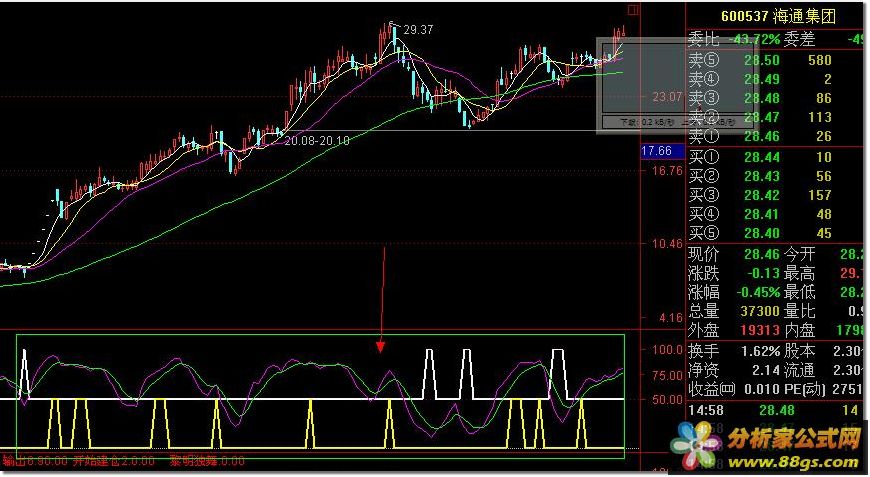Click the PE(动) label
This screenshot has width=870, height=477.
804,389
